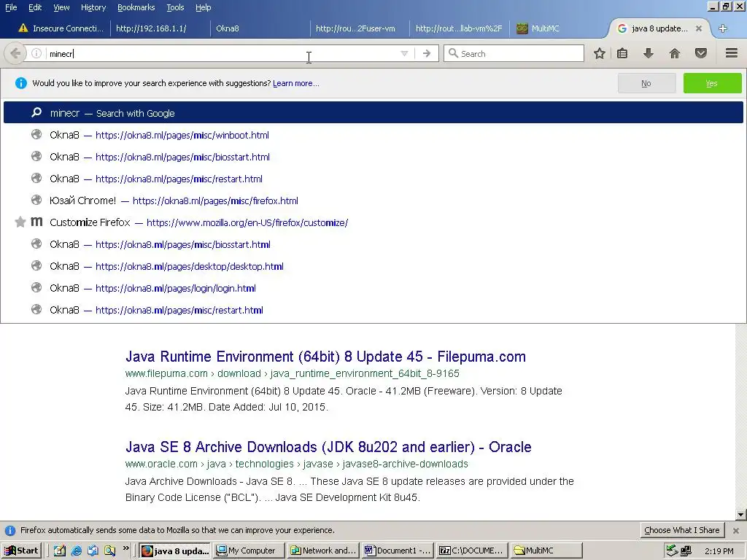Open the Downloads arrow icon
This screenshot has height=560, width=747.
[648, 53]
